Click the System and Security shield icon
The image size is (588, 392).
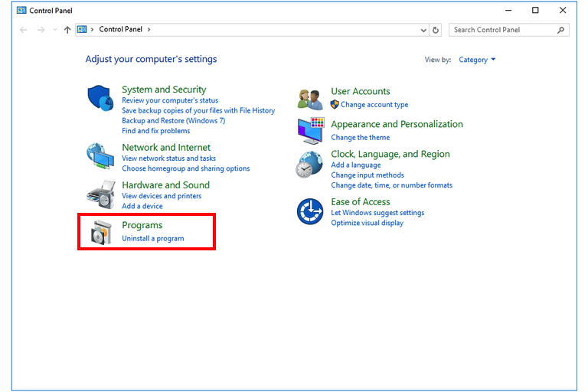pos(100,98)
